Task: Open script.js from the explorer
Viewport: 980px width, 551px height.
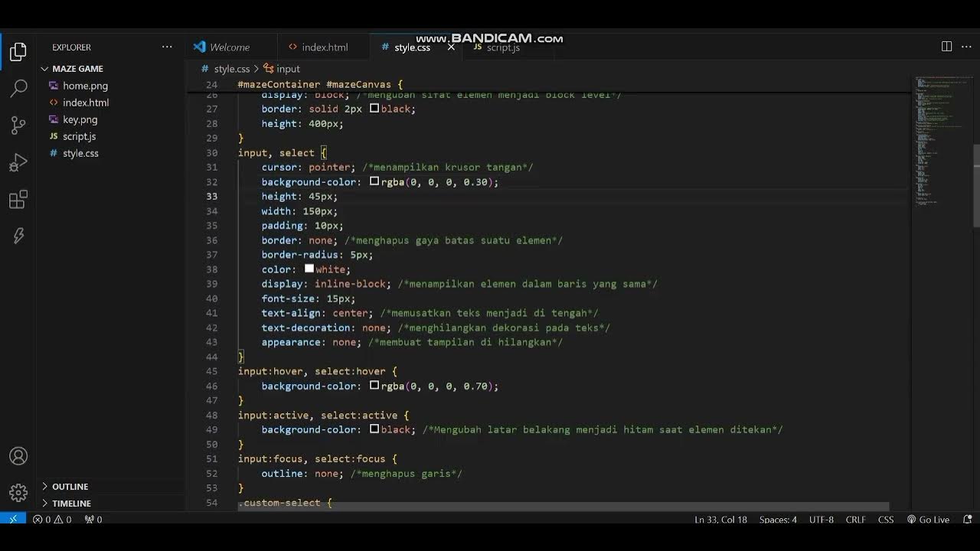Action: click(x=79, y=136)
